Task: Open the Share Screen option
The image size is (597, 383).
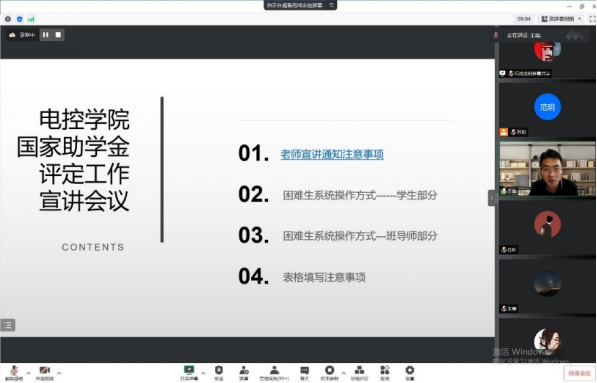Action: (189, 372)
